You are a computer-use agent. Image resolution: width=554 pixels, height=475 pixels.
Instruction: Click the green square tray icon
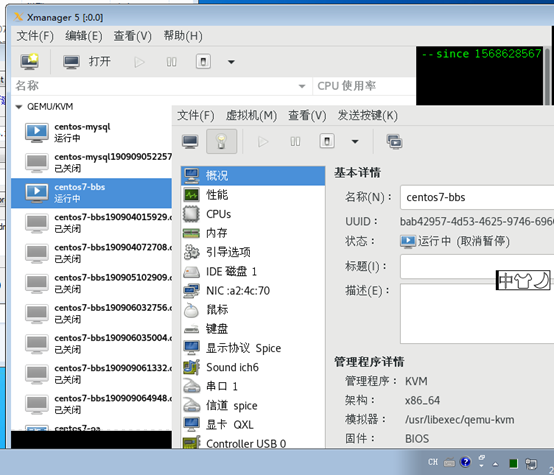pos(513,463)
